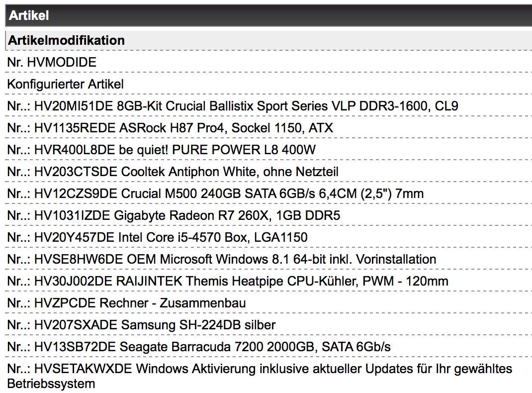Click the Artikelmodifikation section heading
Image resolution: width=532 pixels, height=393 pixels.
tap(67, 40)
